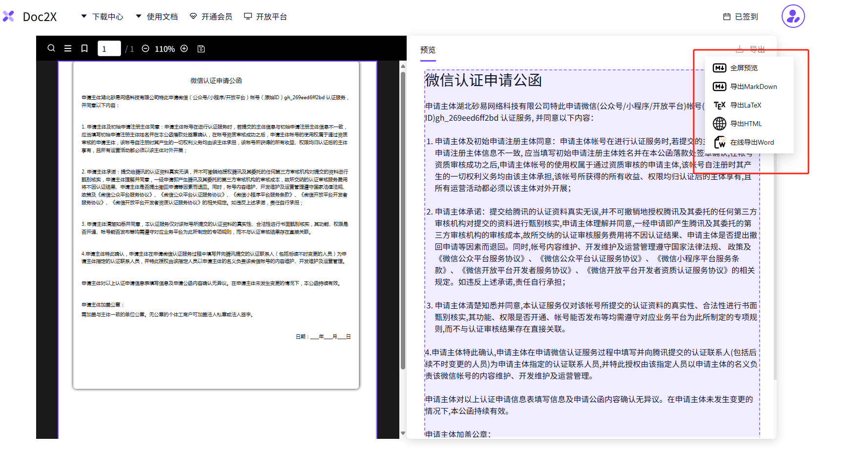Click the preview line 申请主体加盖公章

[x=458, y=434]
